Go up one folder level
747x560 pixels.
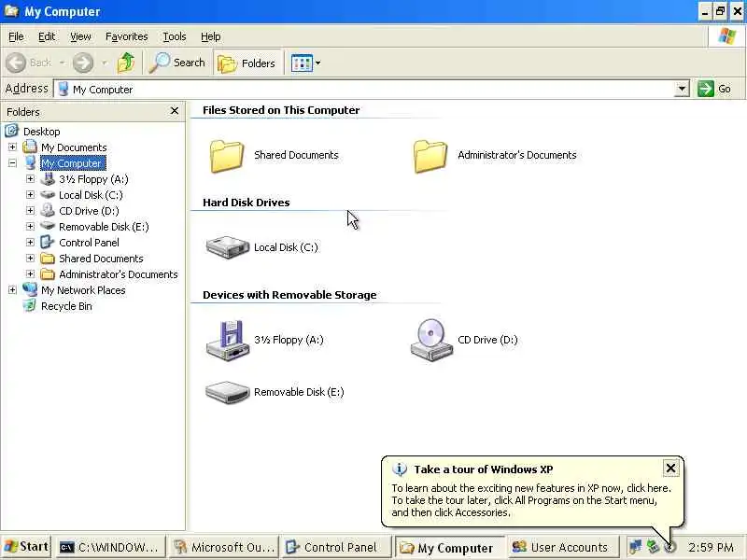pos(126,63)
